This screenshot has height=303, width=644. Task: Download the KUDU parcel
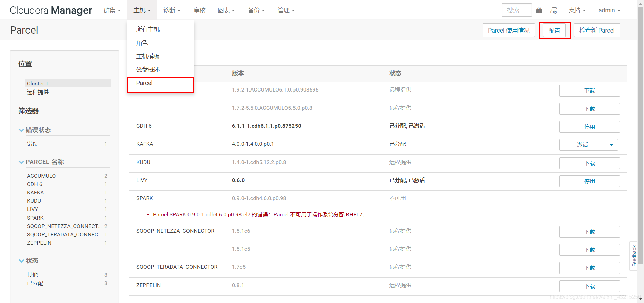(589, 163)
